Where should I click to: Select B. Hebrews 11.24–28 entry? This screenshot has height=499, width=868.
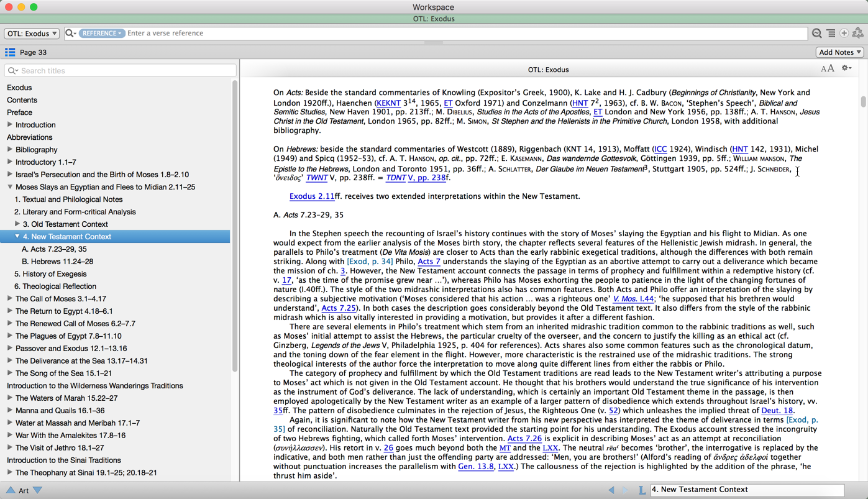(x=57, y=262)
